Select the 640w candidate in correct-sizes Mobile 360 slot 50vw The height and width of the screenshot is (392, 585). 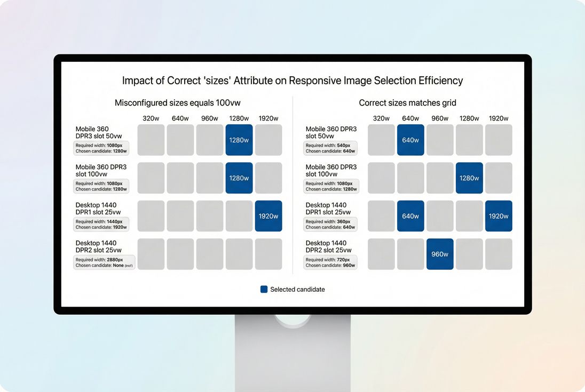tap(410, 140)
